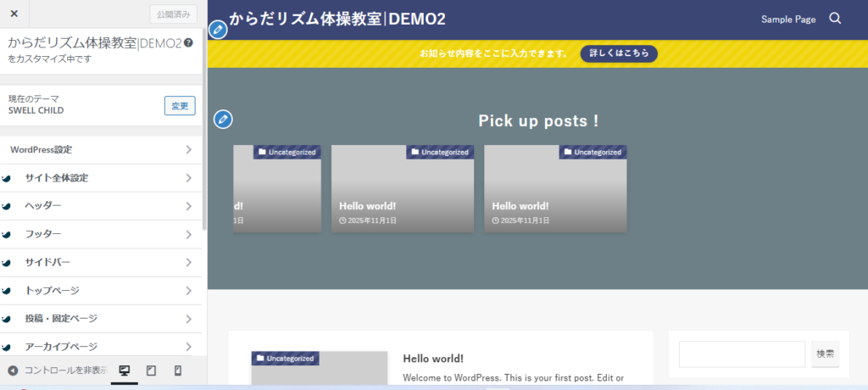Click the collapse arrow icon beside コントロールを非表示
The image size is (868, 390).
coord(13,370)
